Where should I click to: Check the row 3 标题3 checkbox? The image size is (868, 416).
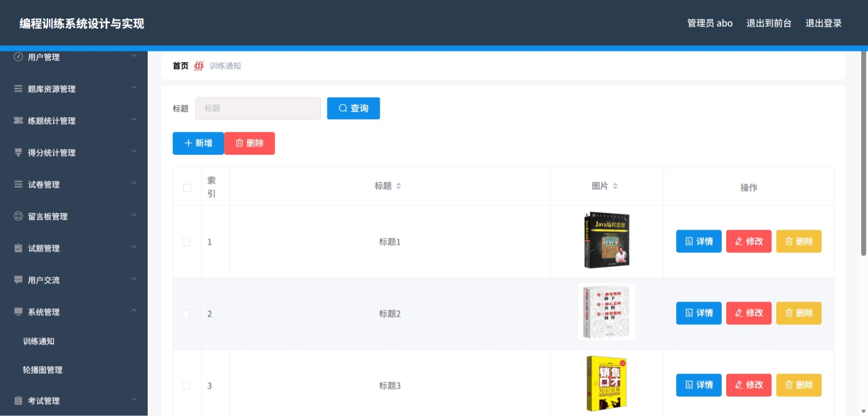tap(186, 386)
